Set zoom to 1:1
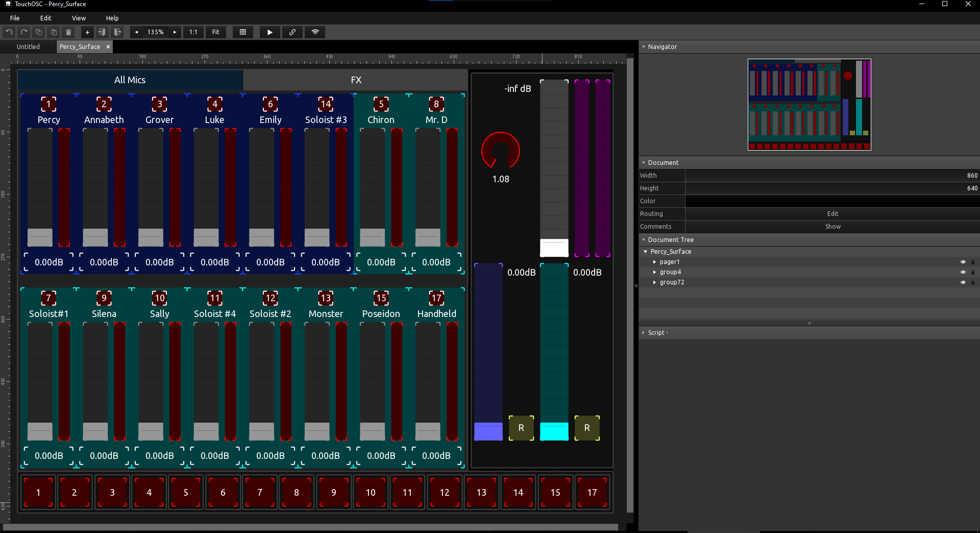The width and height of the screenshot is (980, 533). tap(193, 32)
